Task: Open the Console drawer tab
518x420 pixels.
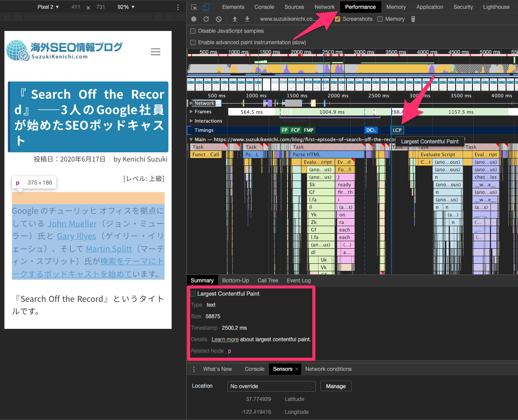Action: tap(255, 369)
